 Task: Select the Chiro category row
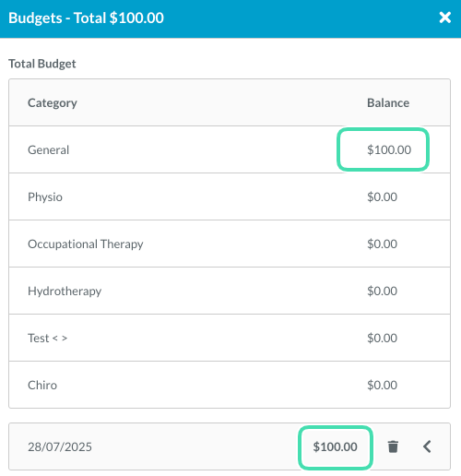point(230,385)
